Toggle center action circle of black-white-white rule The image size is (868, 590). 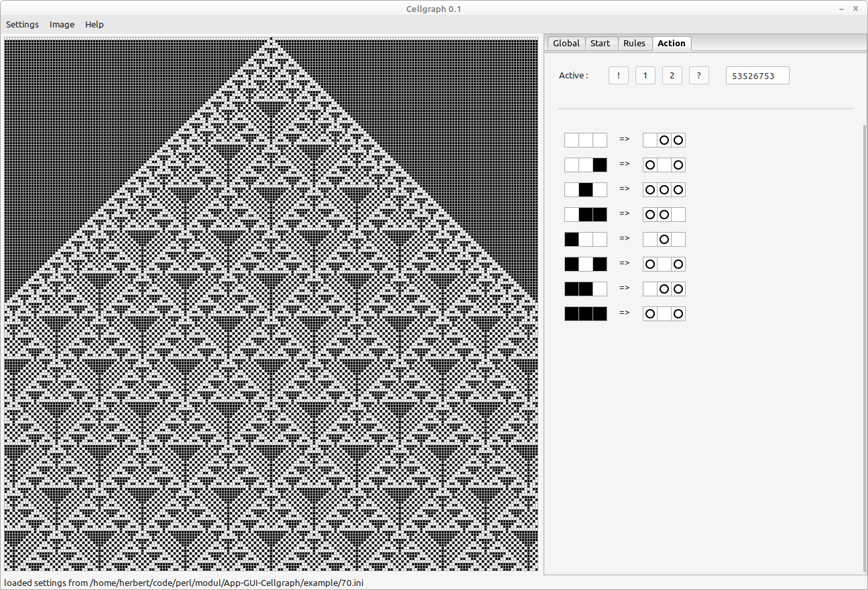click(664, 239)
